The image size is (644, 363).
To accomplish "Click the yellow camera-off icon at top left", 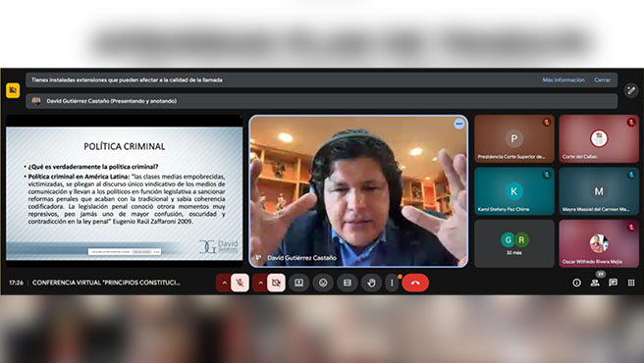I will pos(13,90).
